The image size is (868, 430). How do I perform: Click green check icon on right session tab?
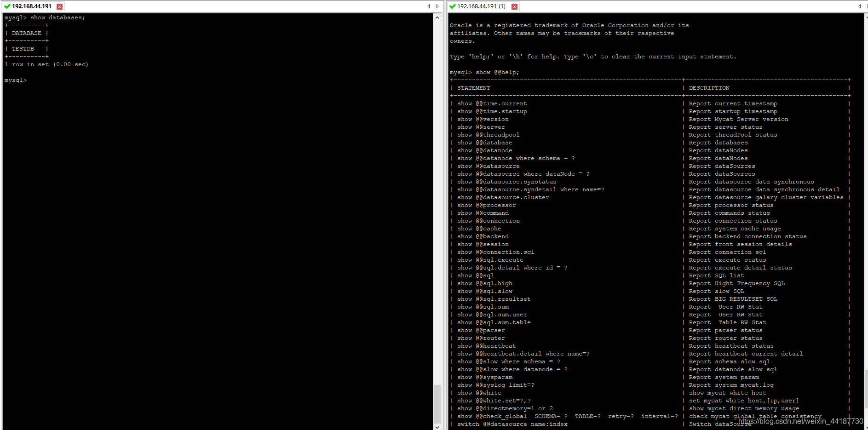coord(452,6)
